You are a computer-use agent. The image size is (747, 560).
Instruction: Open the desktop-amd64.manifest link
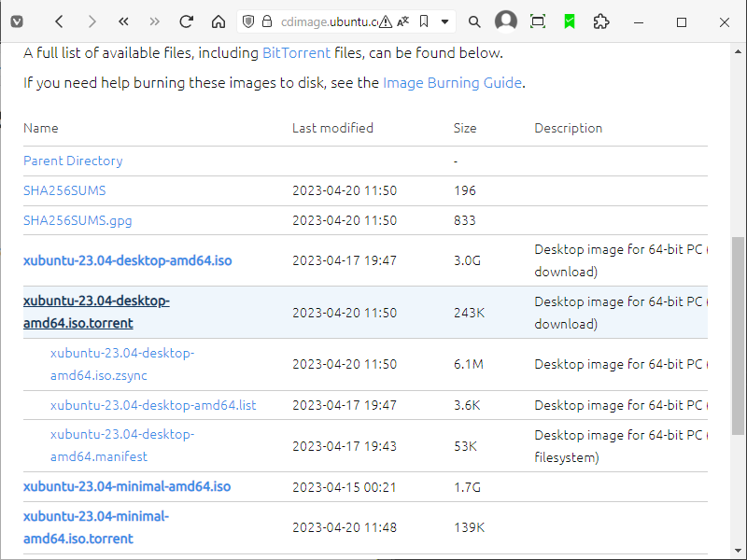122,446
